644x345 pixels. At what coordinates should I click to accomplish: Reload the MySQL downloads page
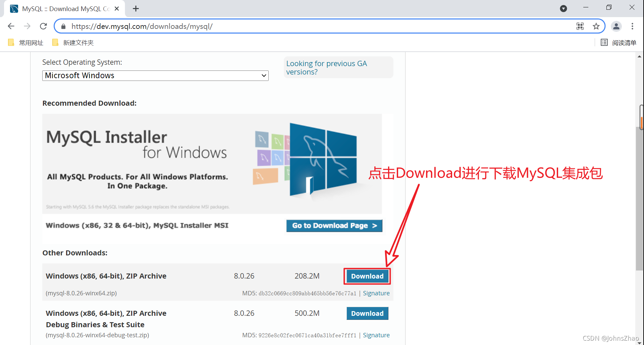pos(43,26)
